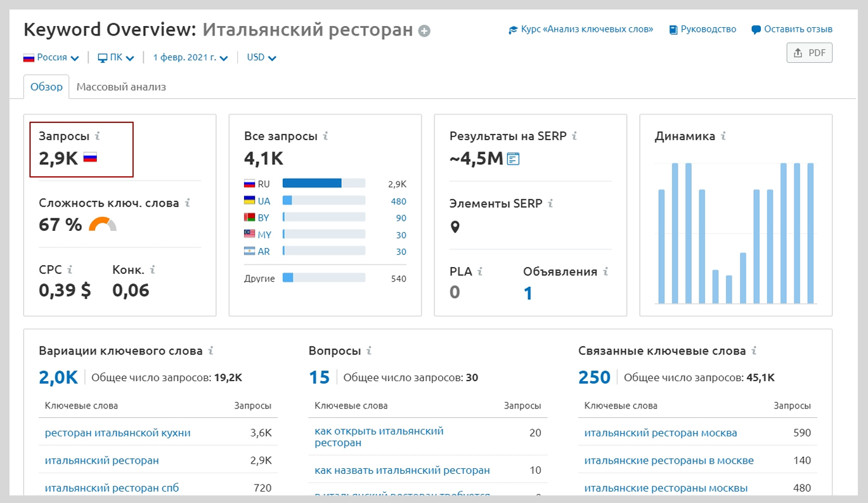
Task: Open question как открыть итальянский ресторан
Action: click(x=379, y=436)
